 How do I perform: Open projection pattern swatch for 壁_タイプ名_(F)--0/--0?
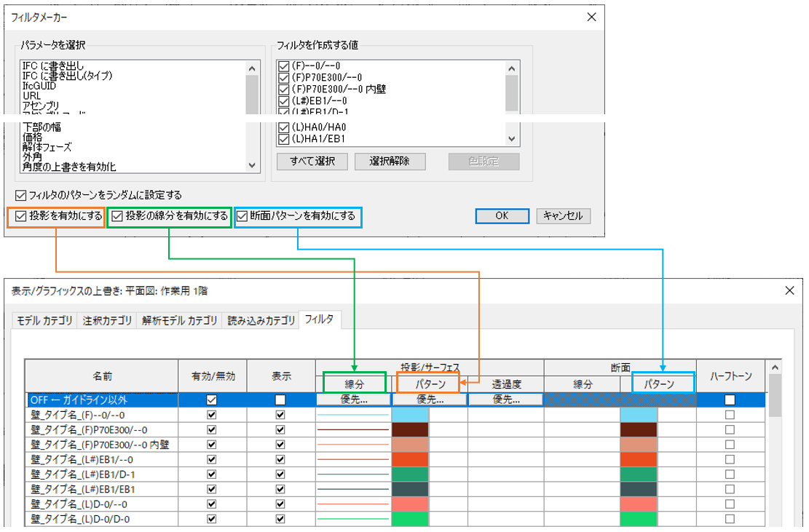coord(410,415)
